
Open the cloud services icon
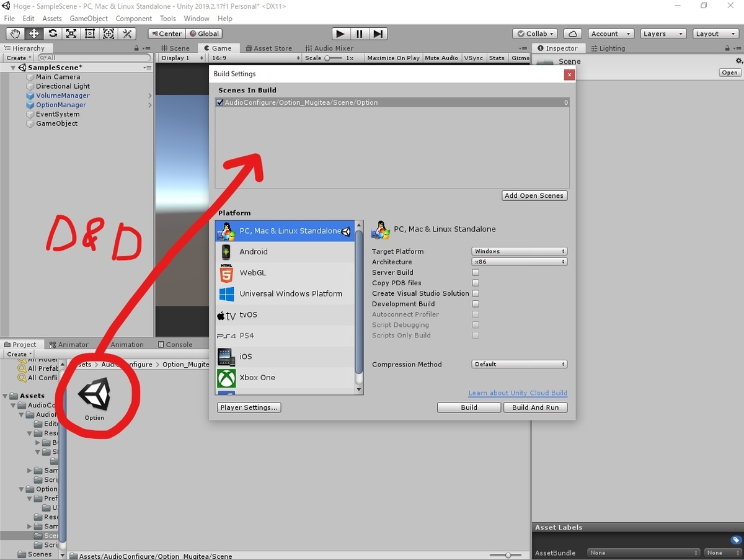[572, 33]
